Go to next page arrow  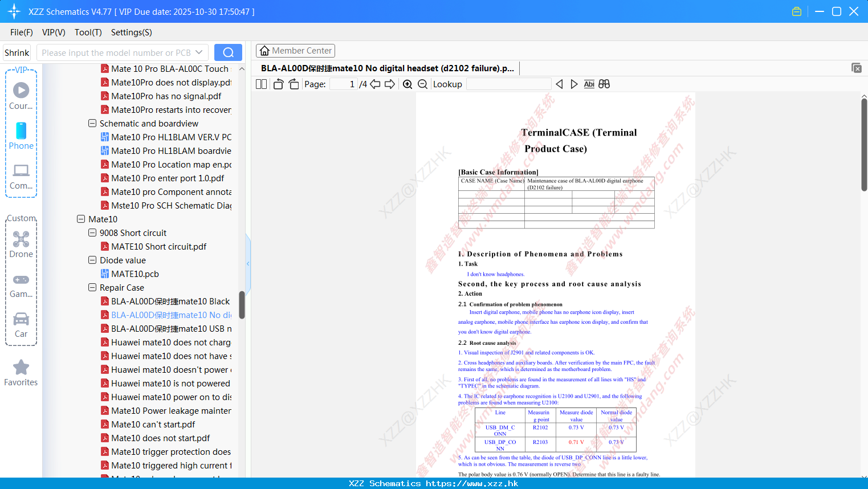coord(390,84)
